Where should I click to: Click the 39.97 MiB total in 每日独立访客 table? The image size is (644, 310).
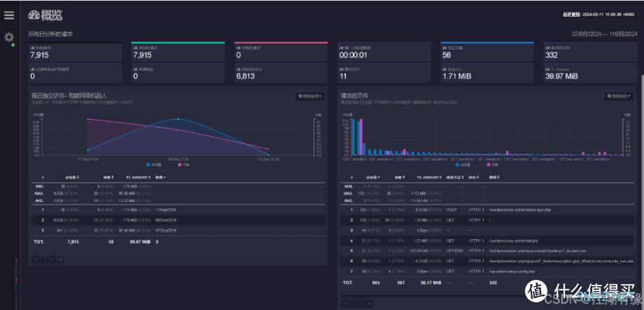click(x=141, y=242)
